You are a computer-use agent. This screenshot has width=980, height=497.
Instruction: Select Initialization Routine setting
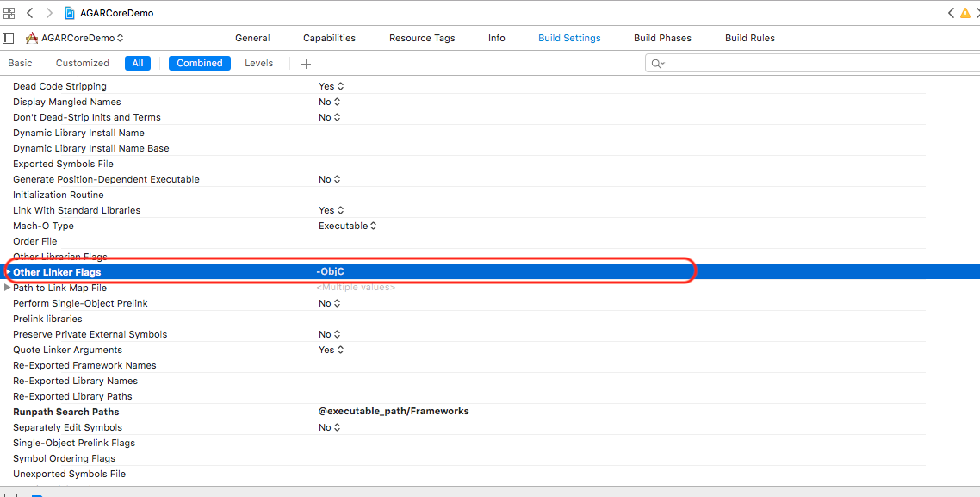58,195
